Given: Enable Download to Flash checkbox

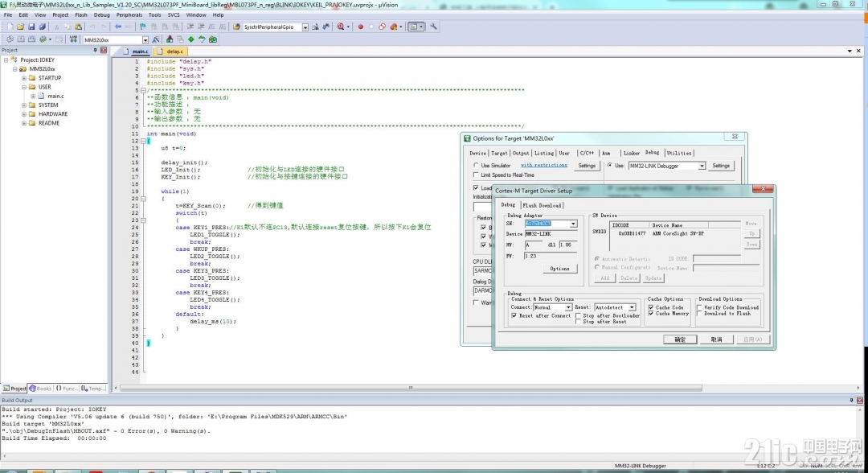Looking at the screenshot, I should (x=699, y=314).
